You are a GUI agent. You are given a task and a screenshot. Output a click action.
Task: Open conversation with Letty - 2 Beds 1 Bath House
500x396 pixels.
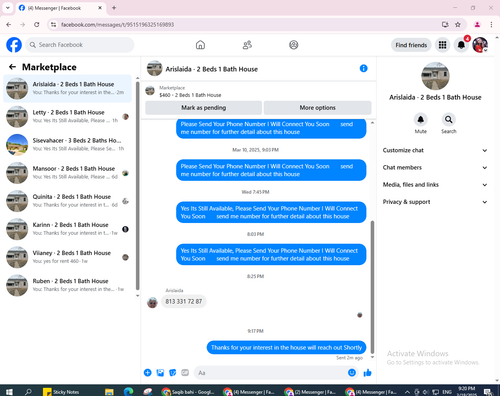[68, 117]
